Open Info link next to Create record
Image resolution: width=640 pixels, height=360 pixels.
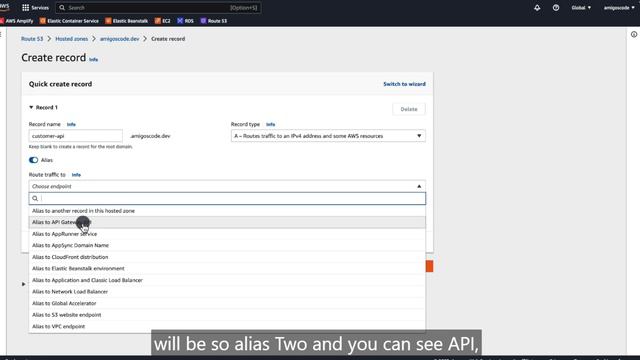tap(93, 60)
